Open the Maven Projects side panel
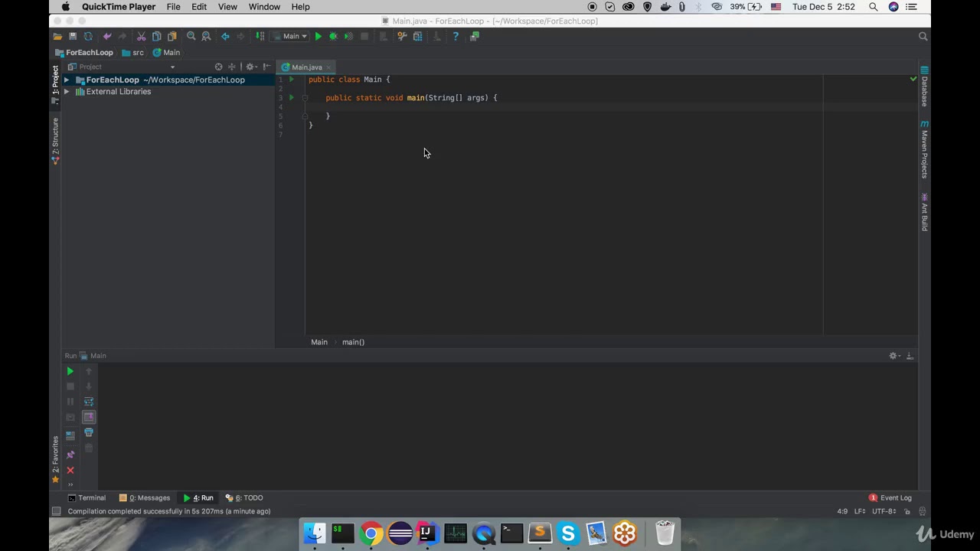 point(924,149)
